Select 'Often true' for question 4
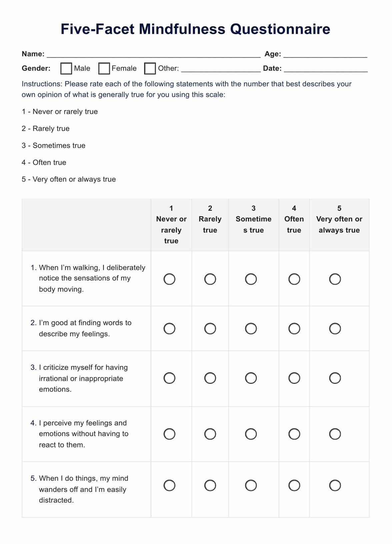Viewport: 392px width, 544px height. (294, 434)
